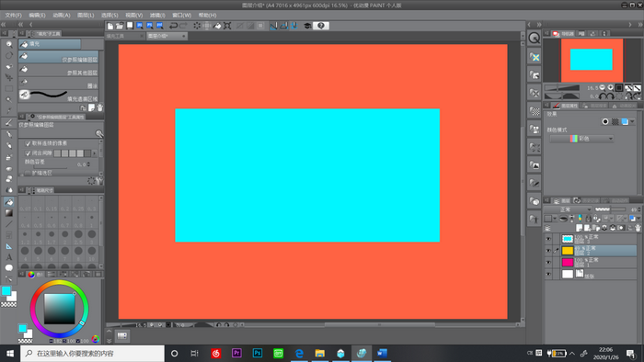Image resolution: width=644 pixels, height=362 pixels.
Task: Select 填充遗漏区域 sub tool
Action: [58, 96]
